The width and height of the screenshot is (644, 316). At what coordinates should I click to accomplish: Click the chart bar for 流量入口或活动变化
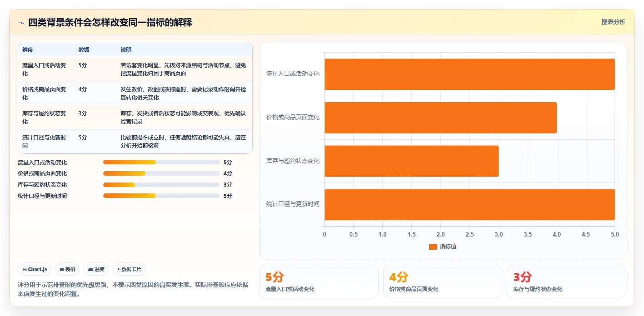click(469, 74)
